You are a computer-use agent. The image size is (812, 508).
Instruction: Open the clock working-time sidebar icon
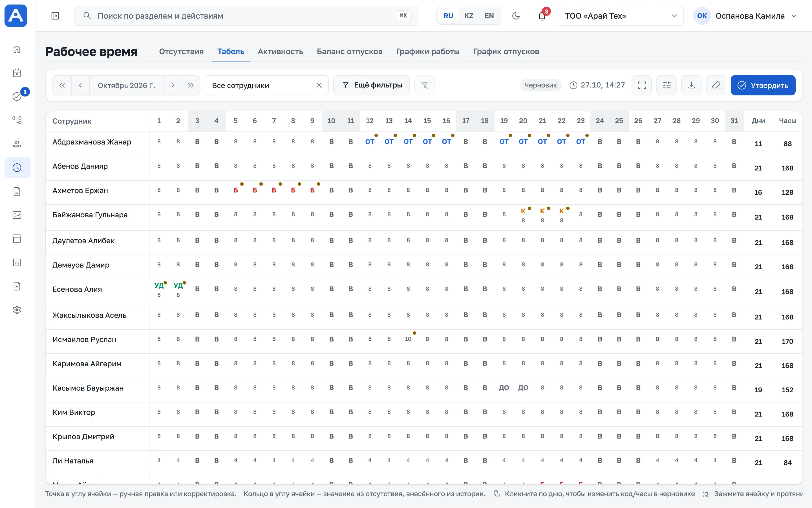point(17,168)
